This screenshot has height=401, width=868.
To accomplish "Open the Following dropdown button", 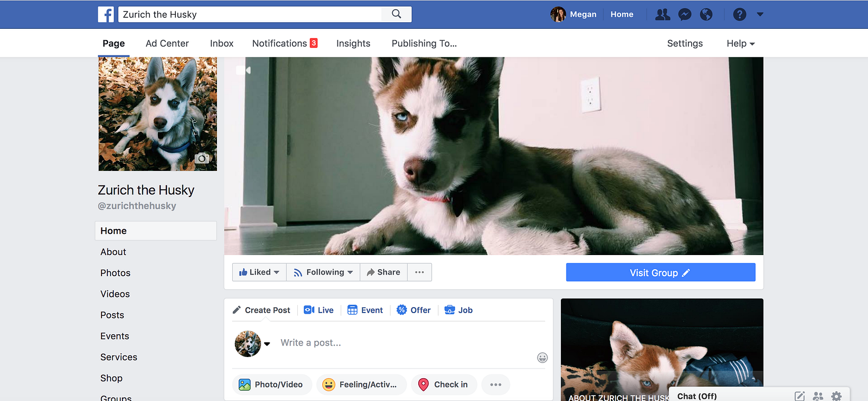I will point(323,272).
